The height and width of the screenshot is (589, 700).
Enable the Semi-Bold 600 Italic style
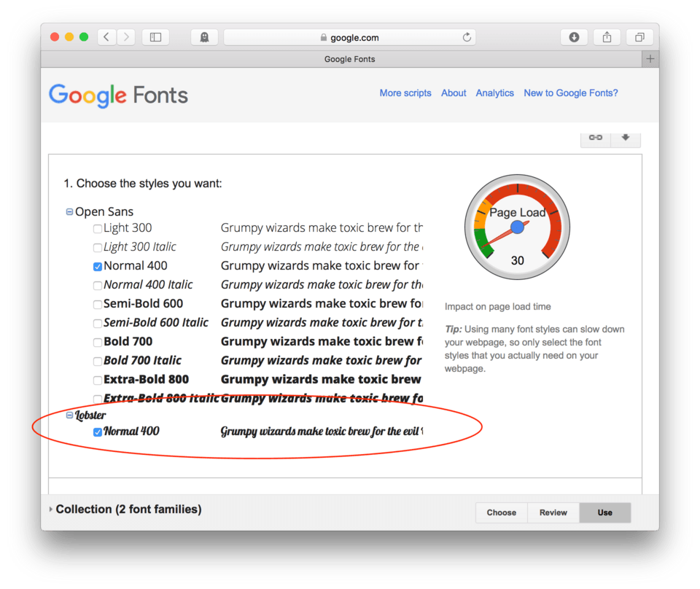[97, 324]
